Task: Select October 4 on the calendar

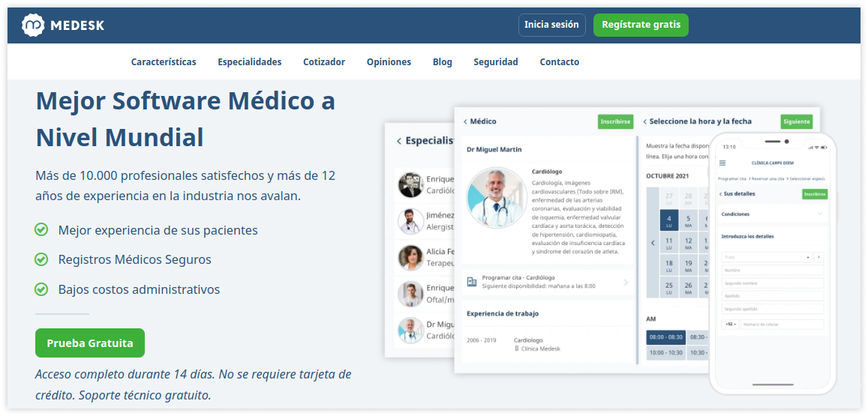Action: (668, 220)
